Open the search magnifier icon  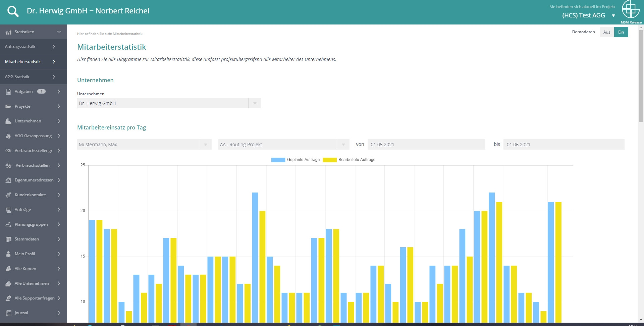click(13, 11)
